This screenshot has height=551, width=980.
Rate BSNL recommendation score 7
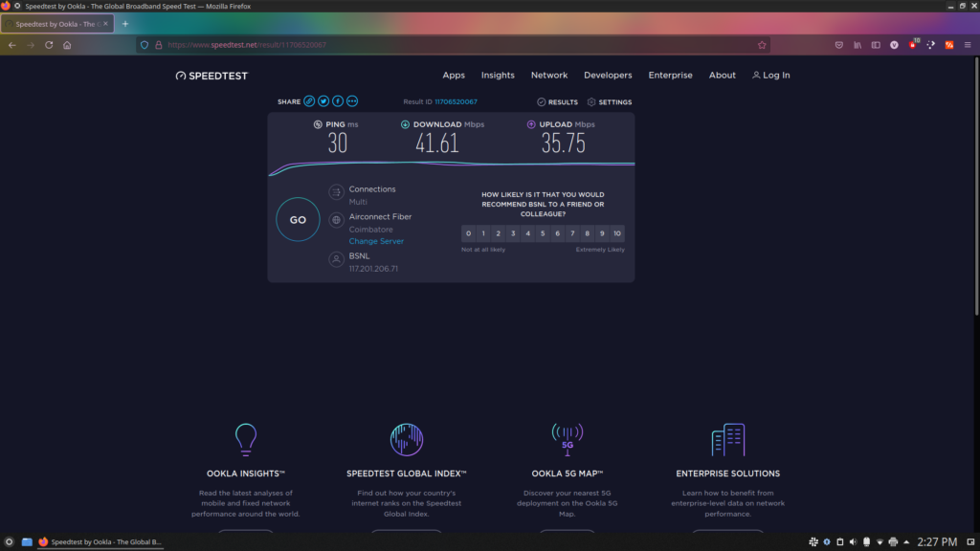click(572, 233)
